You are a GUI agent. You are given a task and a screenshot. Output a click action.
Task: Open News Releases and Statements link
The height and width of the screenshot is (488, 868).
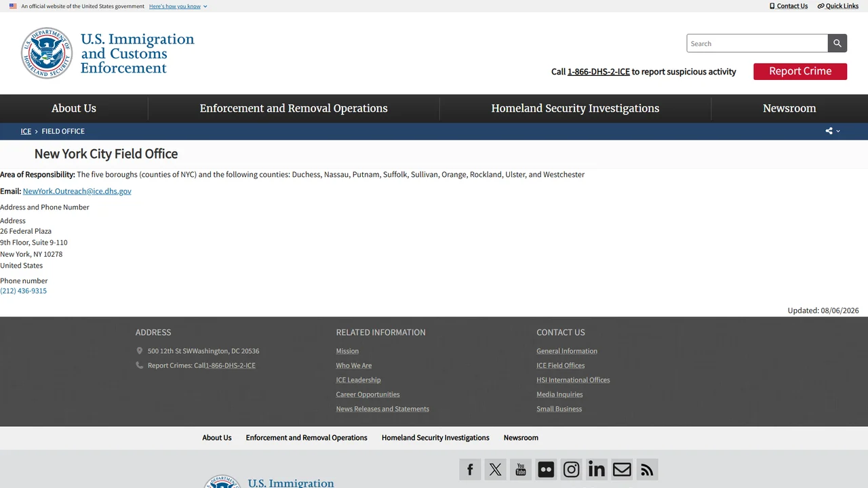382,409
